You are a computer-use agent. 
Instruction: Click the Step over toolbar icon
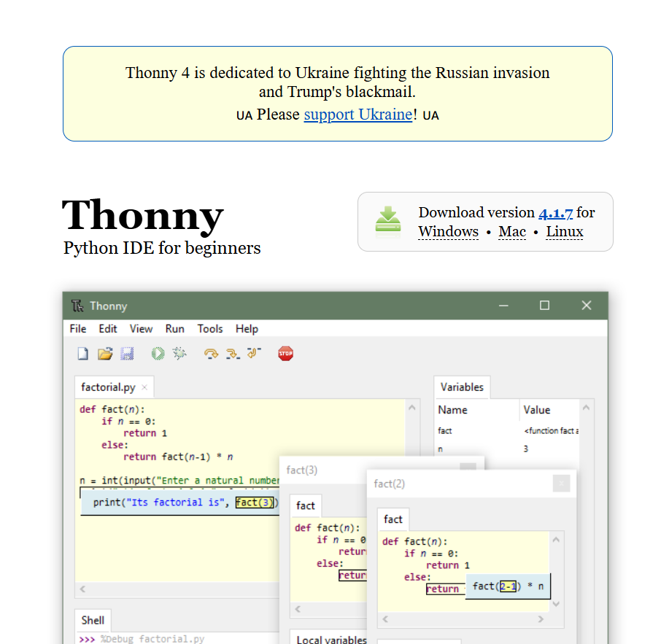[x=211, y=354]
